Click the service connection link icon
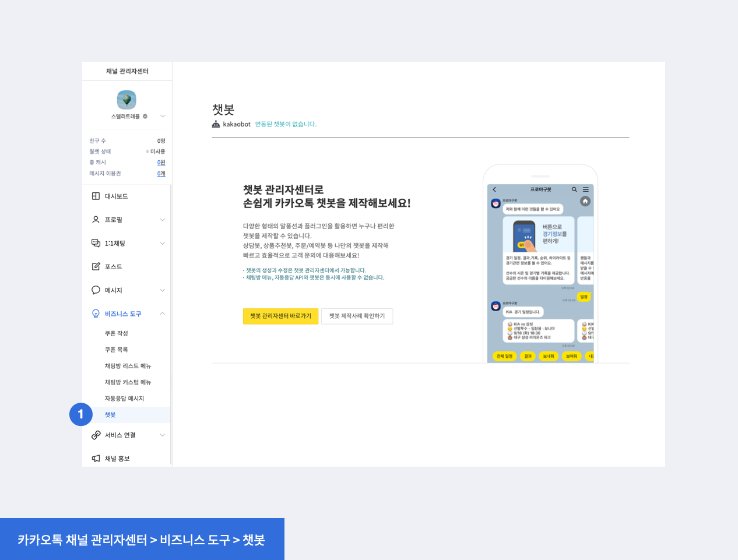 click(x=96, y=435)
